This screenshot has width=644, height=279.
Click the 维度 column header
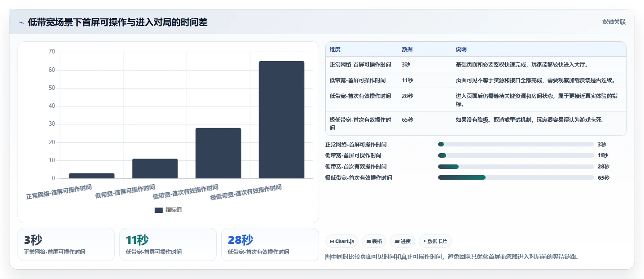click(x=335, y=49)
